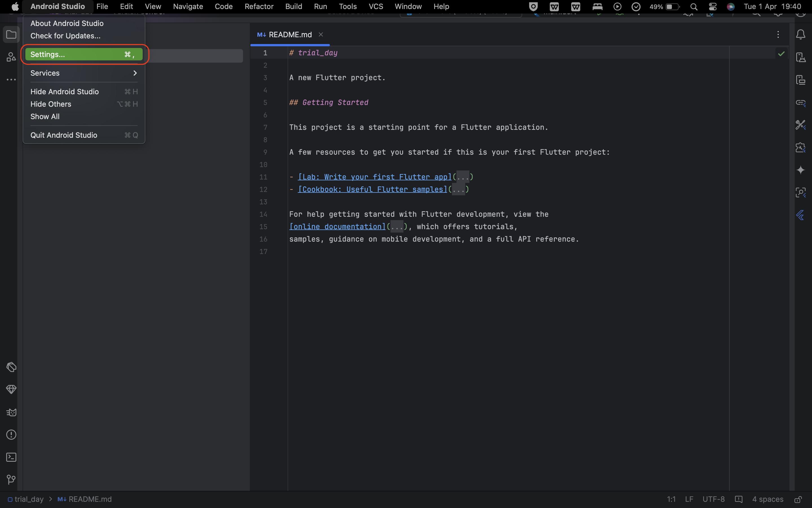The width and height of the screenshot is (812, 508).
Task: Choose Settings... from the Android Studio menu
Action: click(x=84, y=54)
